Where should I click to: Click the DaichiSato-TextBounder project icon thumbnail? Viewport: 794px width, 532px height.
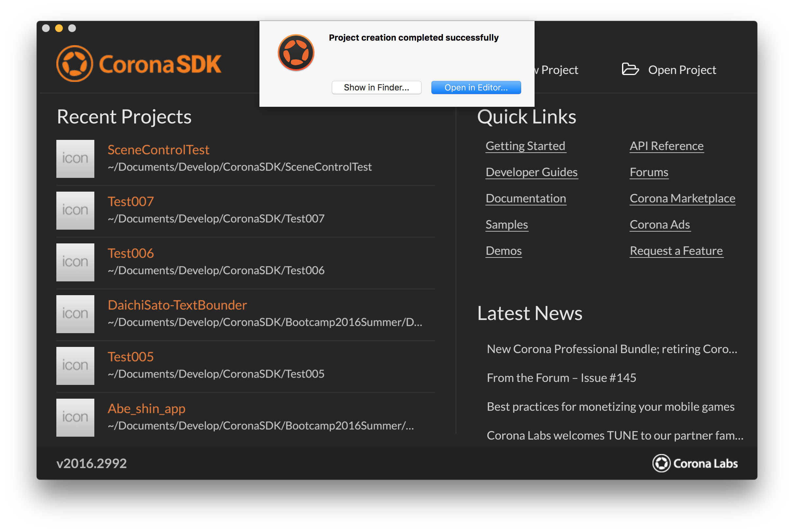click(x=75, y=314)
